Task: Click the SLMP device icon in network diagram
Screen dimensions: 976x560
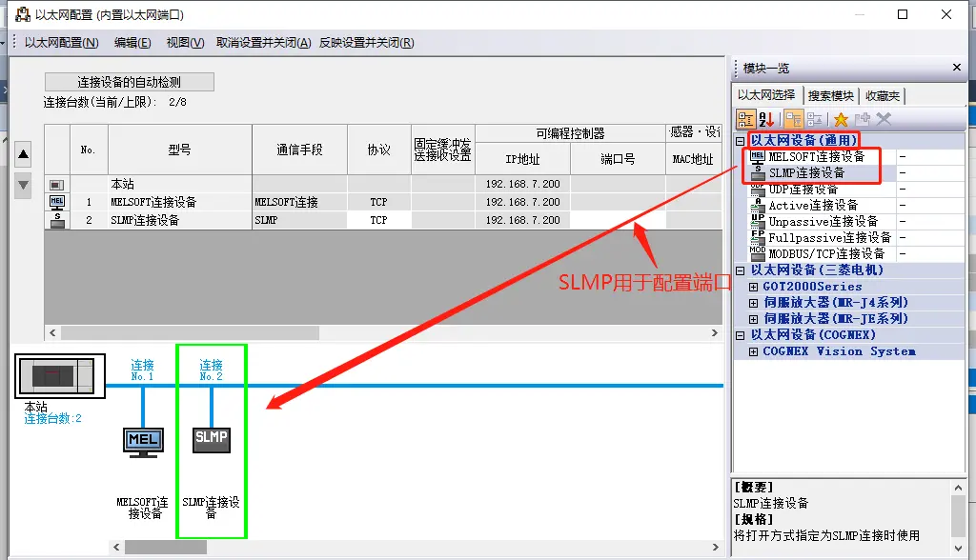Action: (211, 440)
